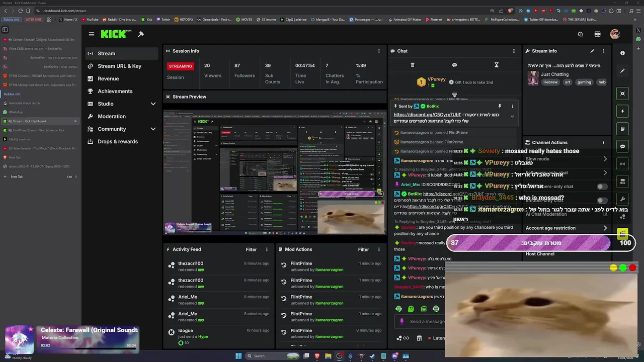This screenshot has width=644, height=362.
Task: Expand Slow mode options
Action: point(605,159)
